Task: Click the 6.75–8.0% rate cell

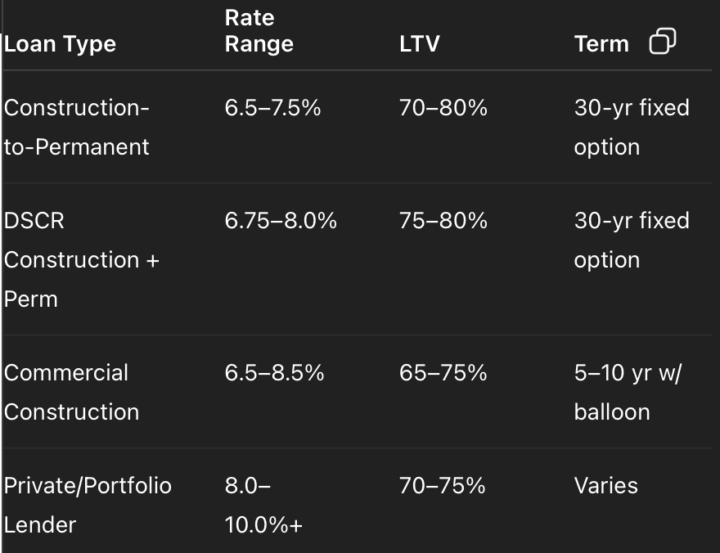Action: (281, 221)
